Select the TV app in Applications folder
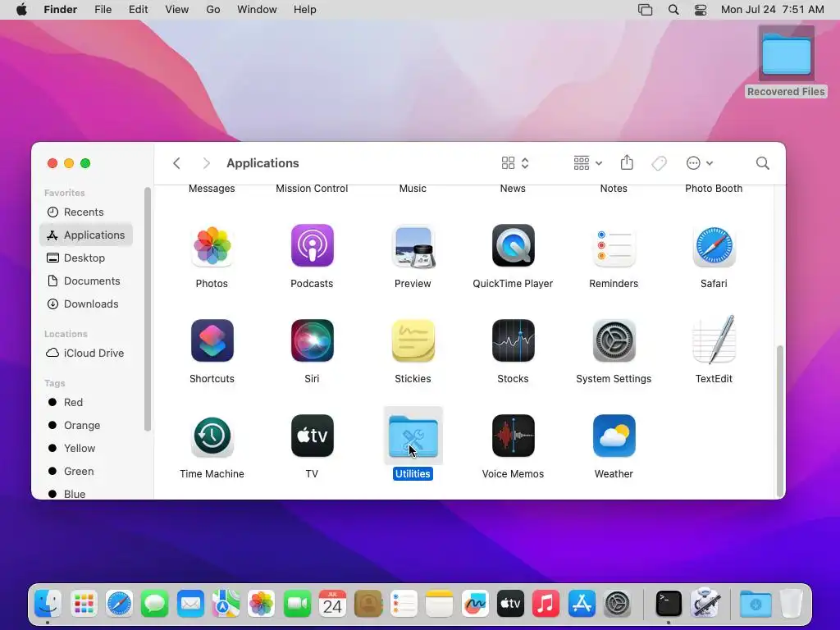The width and height of the screenshot is (840, 630). point(312,436)
